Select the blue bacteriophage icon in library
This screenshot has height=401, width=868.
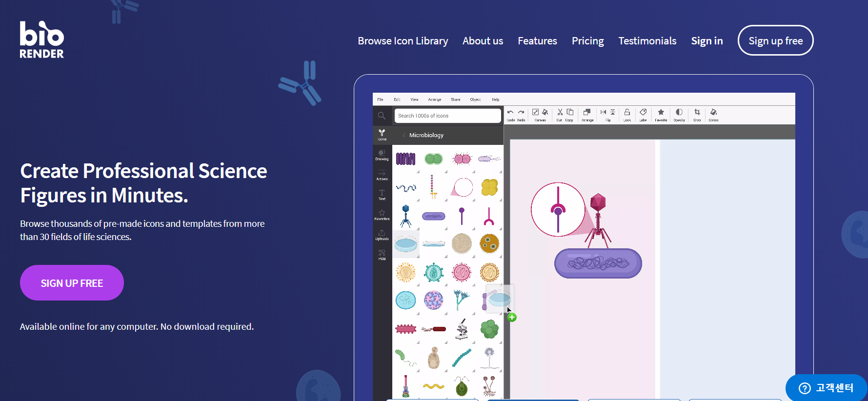click(x=405, y=216)
